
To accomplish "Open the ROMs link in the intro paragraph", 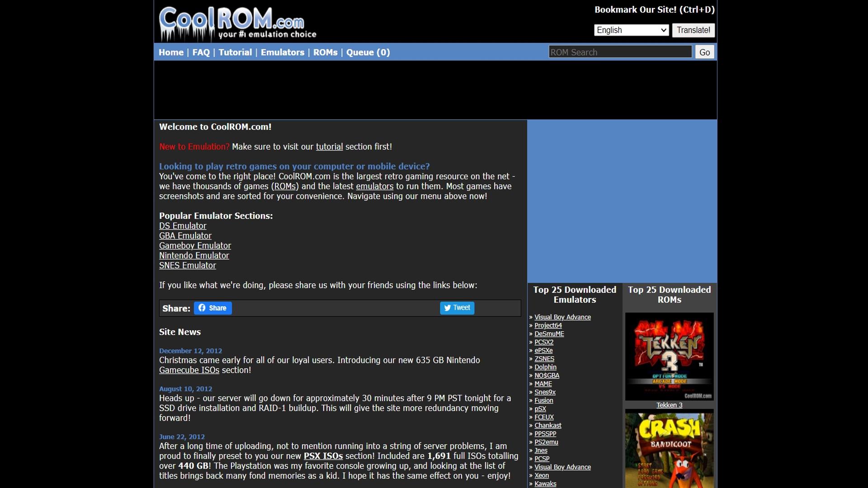I will [285, 187].
